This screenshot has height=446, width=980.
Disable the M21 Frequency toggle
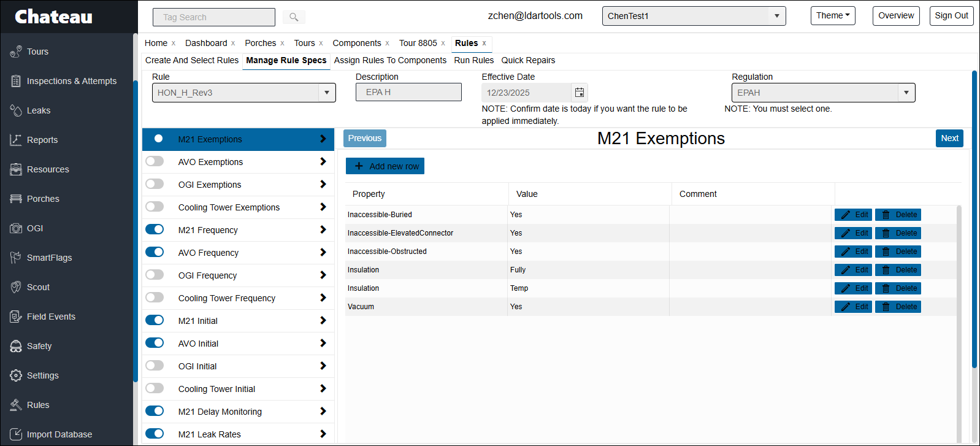pyautogui.click(x=155, y=229)
